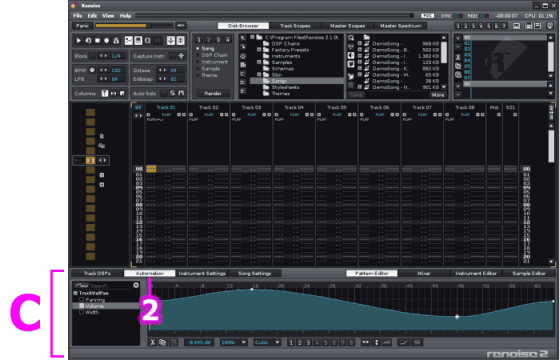Click the copy icon in automation toolbar
560x360 pixels.
coord(162,342)
